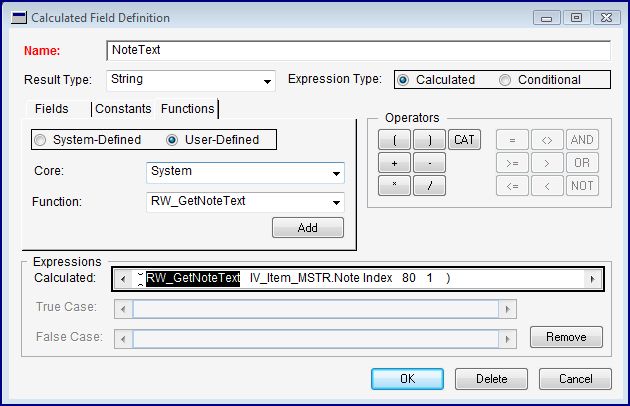
Task: Click the Add button
Action: pyautogui.click(x=307, y=228)
